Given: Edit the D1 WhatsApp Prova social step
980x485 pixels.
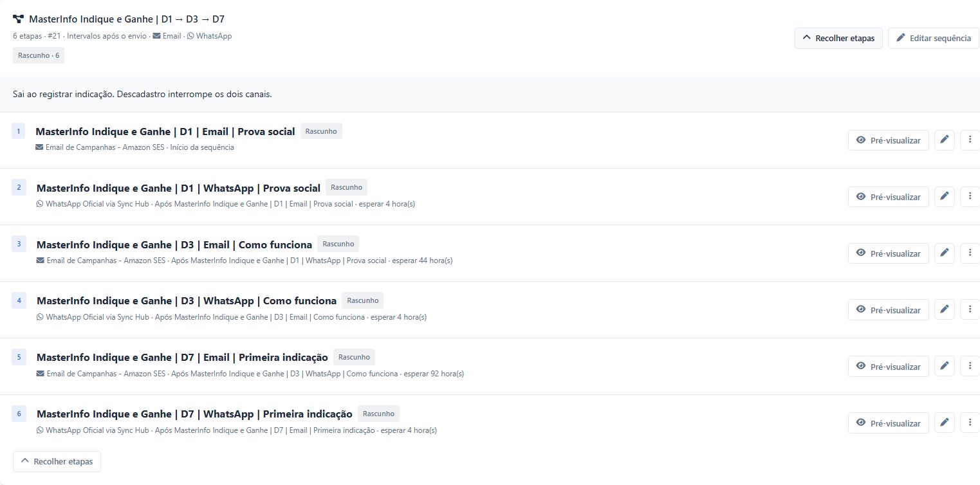Looking at the screenshot, I should coord(945,197).
